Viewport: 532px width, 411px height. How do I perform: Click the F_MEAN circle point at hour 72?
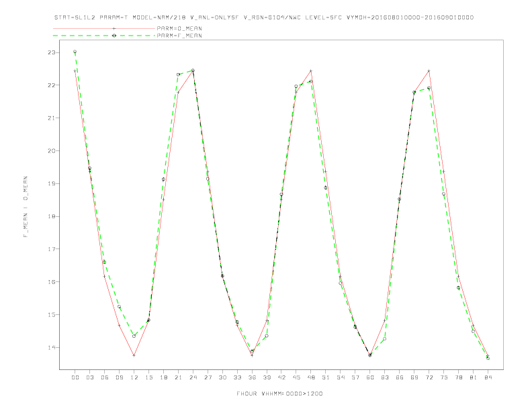click(429, 88)
